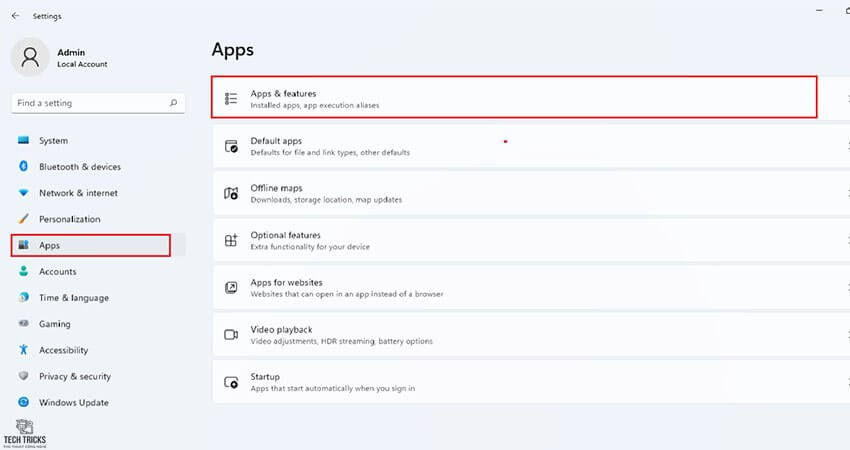Click 'Websites that can open in an app' text
The height and width of the screenshot is (450, 850).
[347, 294]
